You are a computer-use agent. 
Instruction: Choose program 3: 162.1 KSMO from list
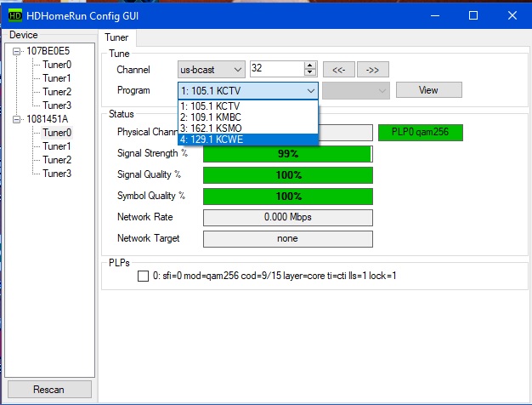pyautogui.click(x=248, y=128)
